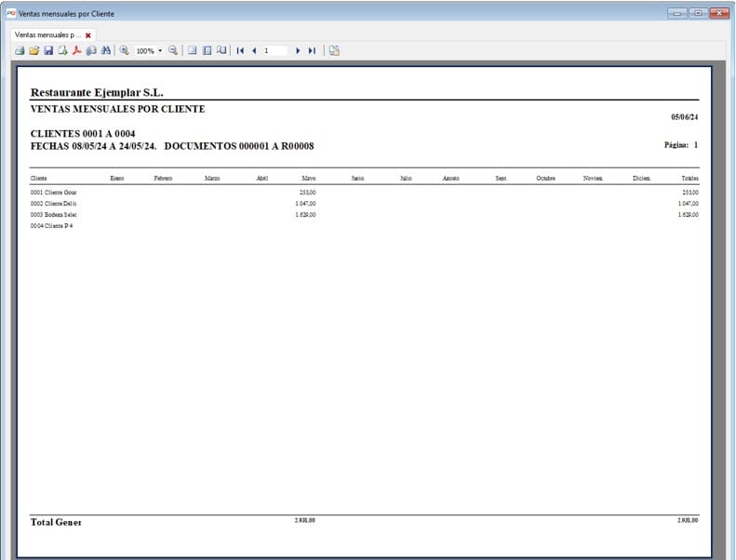
Task: Click the Cliente column header
Action: [x=38, y=179]
